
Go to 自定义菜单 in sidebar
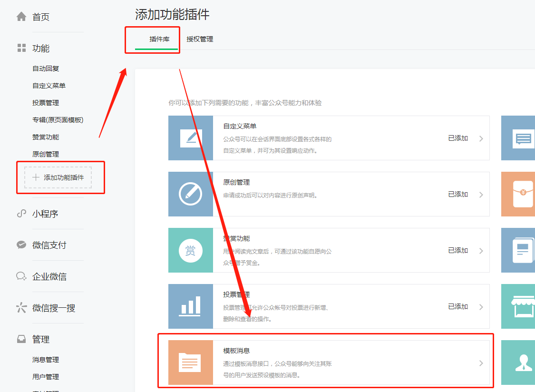click(x=49, y=86)
